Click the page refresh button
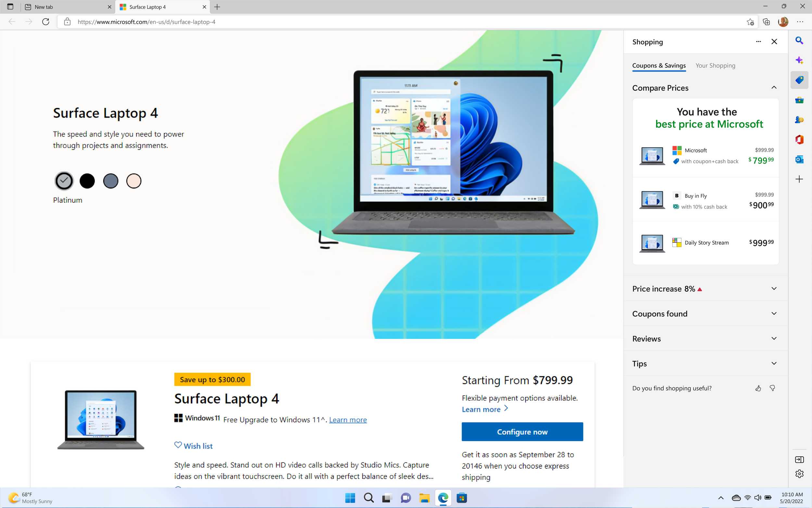This screenshot has width=812, height=508. click(x=46, y=22)
